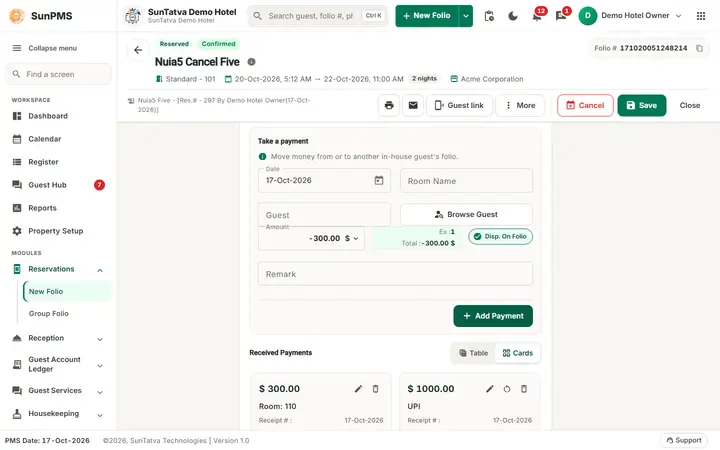Open the date calendar picker icon
This screenshot has height=450, width=720.
pos(378,180)
